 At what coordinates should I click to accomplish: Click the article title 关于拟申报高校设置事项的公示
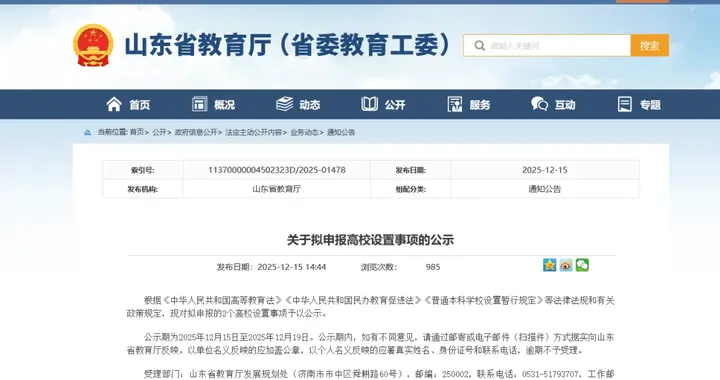(371, 240)
